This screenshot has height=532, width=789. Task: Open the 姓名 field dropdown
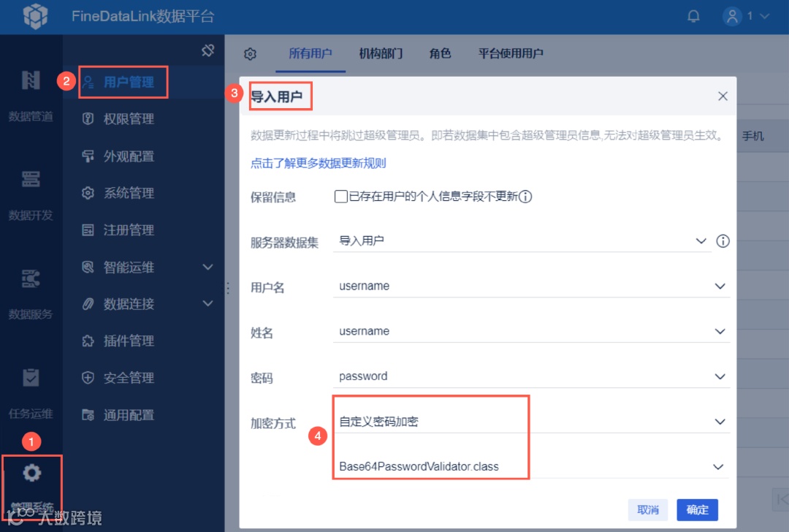point(531,331)
